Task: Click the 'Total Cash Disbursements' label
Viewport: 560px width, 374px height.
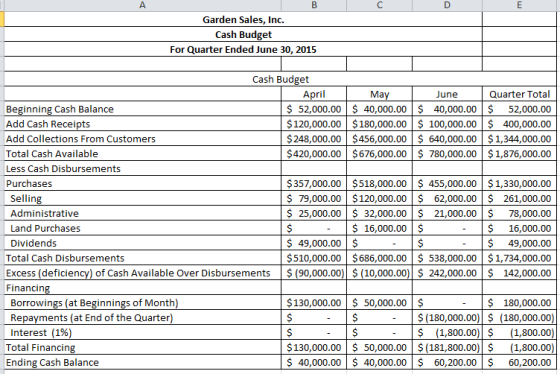Action: click(x=65, y=258)
